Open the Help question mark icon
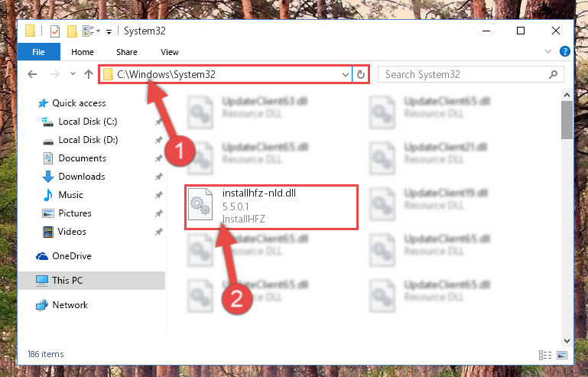The height and width of the screenshot is (377, 588). (565, 51)
